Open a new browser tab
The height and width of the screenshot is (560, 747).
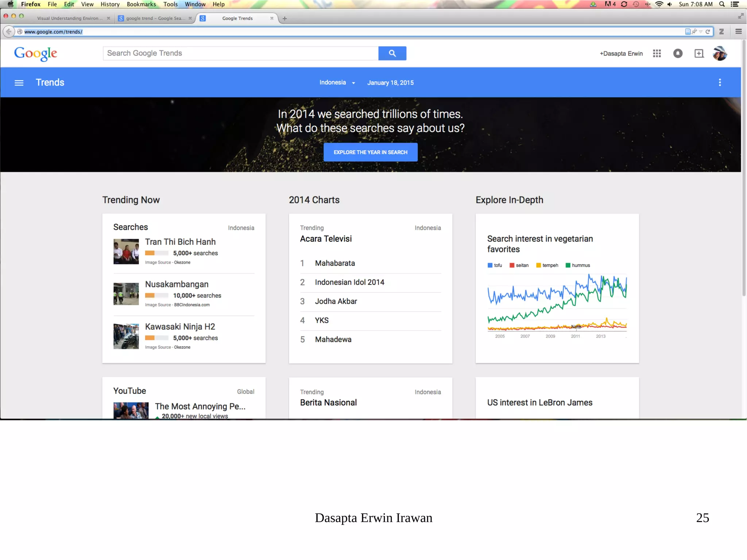[285, 19]
